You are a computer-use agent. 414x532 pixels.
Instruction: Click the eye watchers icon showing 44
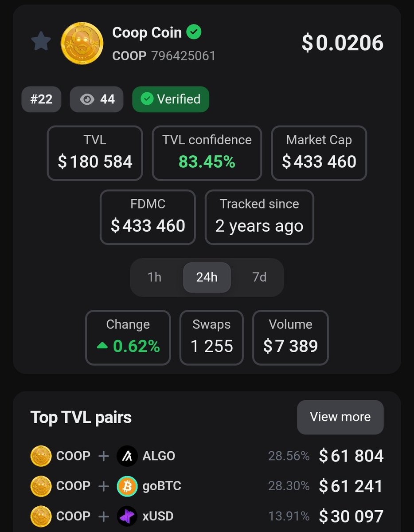coord(87,99)
